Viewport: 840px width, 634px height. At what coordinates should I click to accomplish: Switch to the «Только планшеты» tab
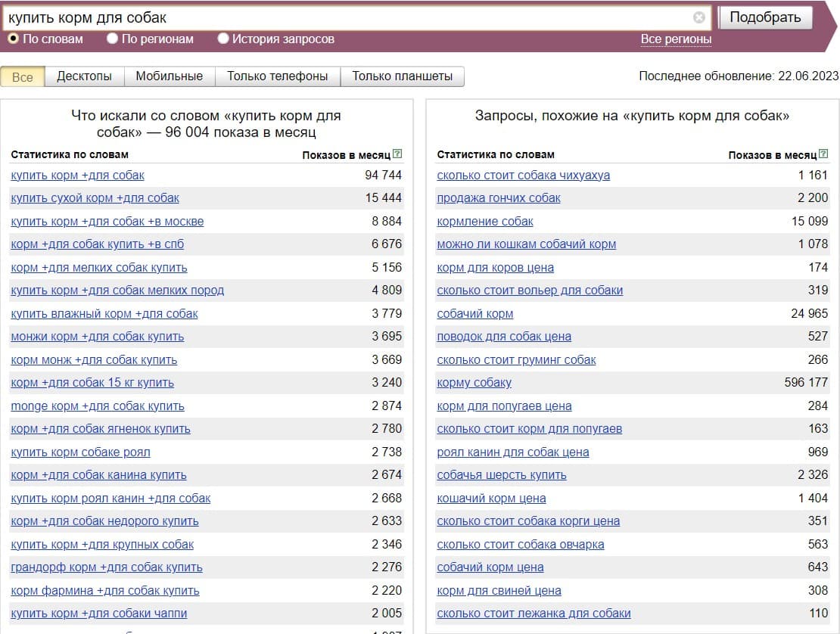pos(403,76)
